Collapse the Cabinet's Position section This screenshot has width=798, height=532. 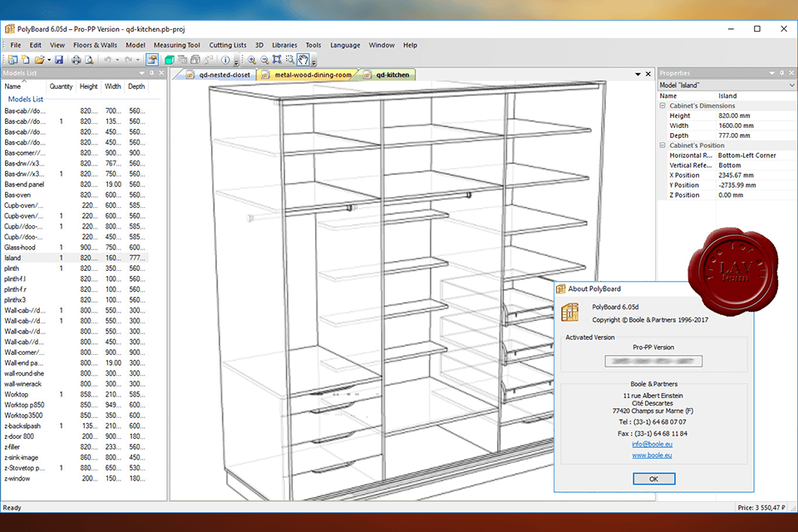[x=663, y=145]
